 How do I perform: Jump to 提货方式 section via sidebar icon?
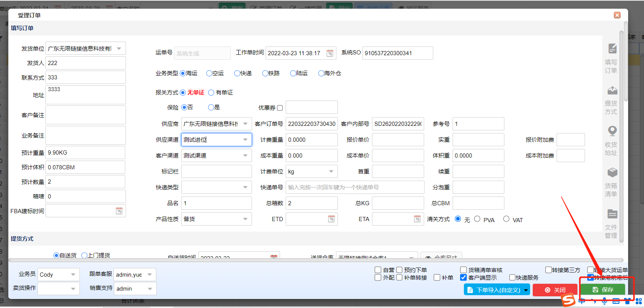(612, 91)
